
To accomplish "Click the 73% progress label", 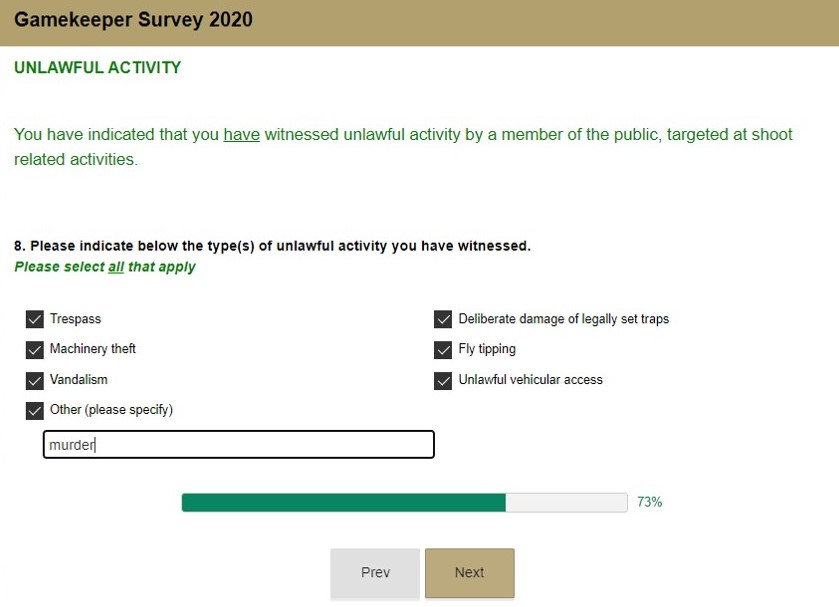I will 649,502.
